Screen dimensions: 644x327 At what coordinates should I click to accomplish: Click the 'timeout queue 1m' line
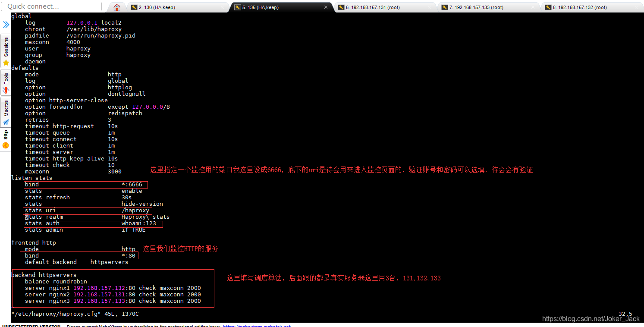point(70,132)
